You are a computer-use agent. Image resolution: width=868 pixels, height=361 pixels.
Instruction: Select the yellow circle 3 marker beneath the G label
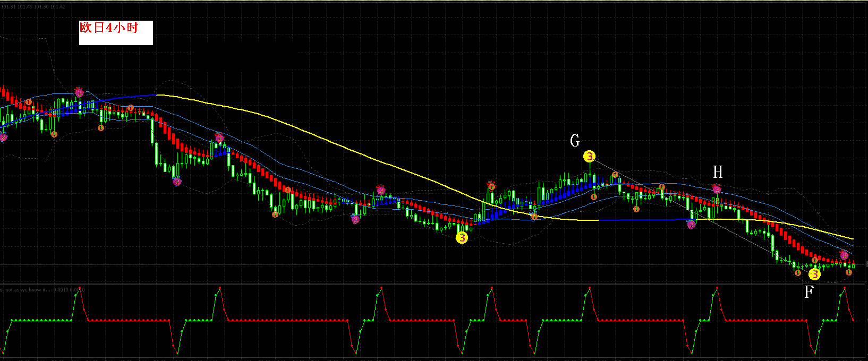click(x=589, y=157)
